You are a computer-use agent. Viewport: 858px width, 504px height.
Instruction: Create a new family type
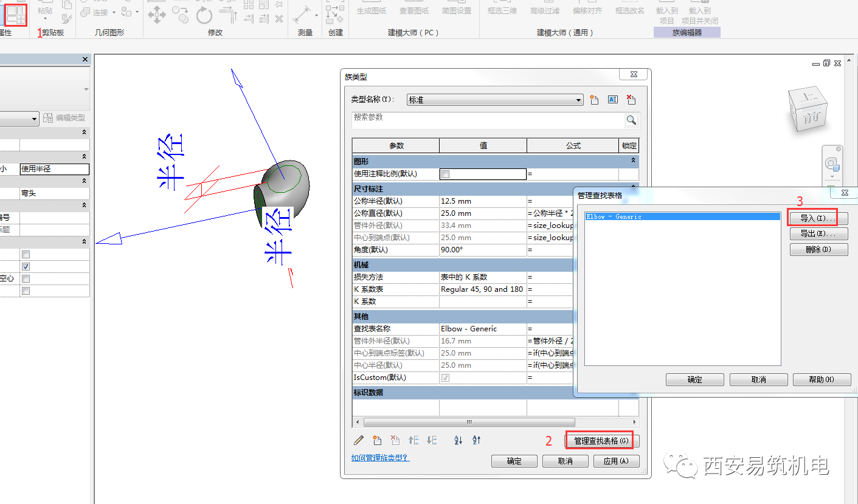coord(595,100)
